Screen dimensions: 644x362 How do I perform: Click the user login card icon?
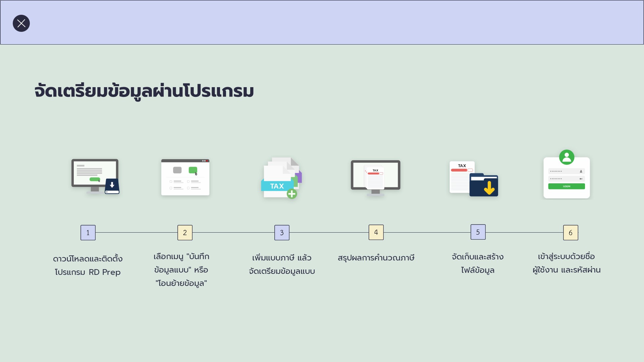click(x=567, y=174)
